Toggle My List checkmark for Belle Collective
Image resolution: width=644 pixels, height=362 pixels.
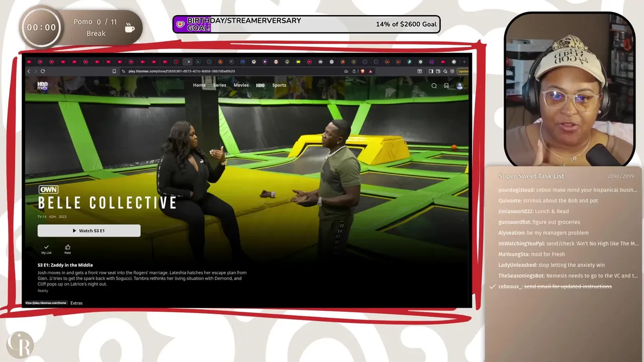46,249
